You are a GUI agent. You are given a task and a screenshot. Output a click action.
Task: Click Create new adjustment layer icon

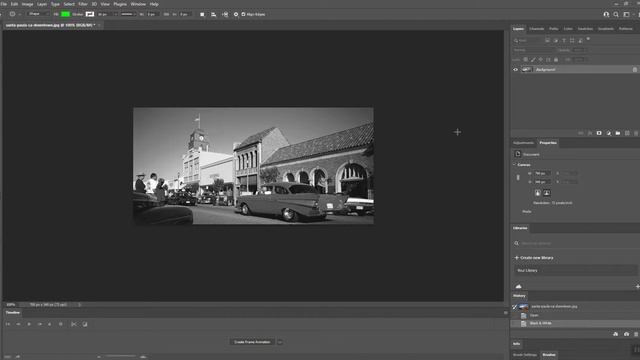(x=608, y=133)
